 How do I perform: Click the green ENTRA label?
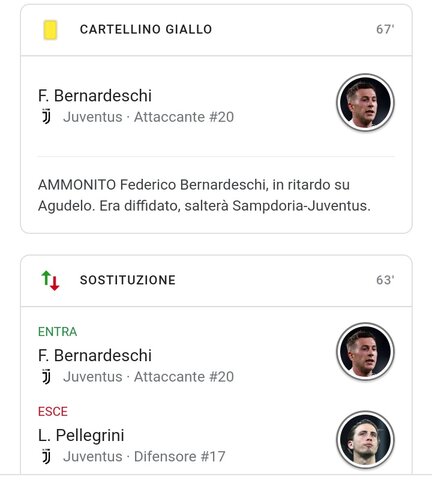click(57, 332)
